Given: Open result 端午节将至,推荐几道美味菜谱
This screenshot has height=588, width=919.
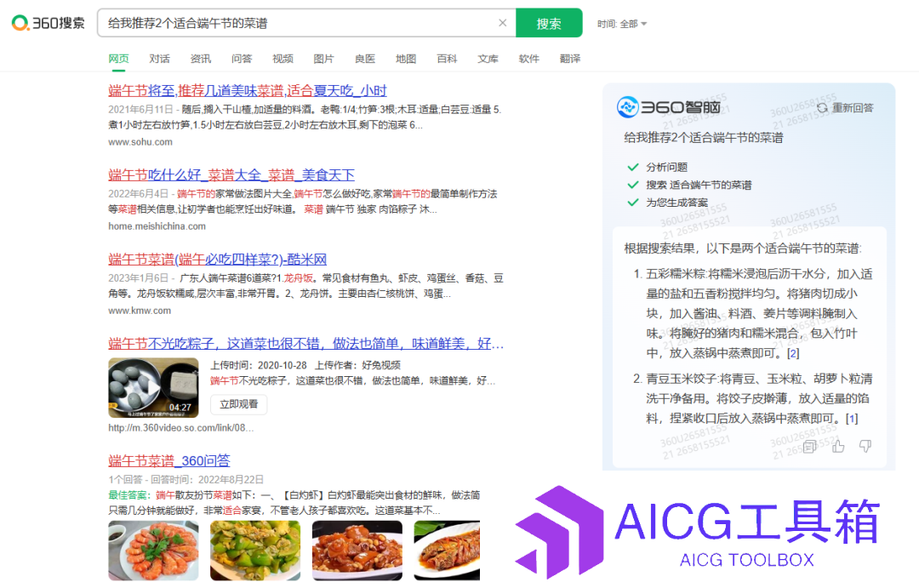Looking at the screenshot, I should pos(248,91).
